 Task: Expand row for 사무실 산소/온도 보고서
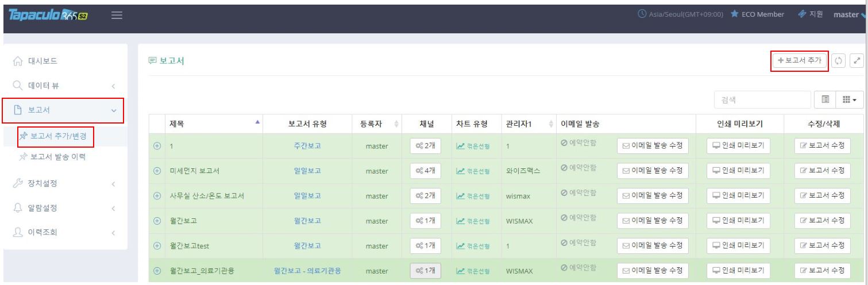pos(157,196)
